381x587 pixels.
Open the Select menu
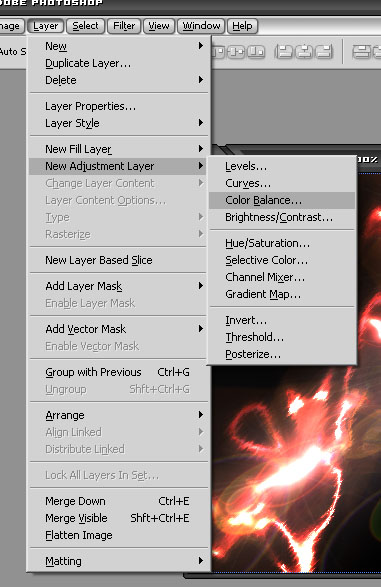(x=85, y=26)
